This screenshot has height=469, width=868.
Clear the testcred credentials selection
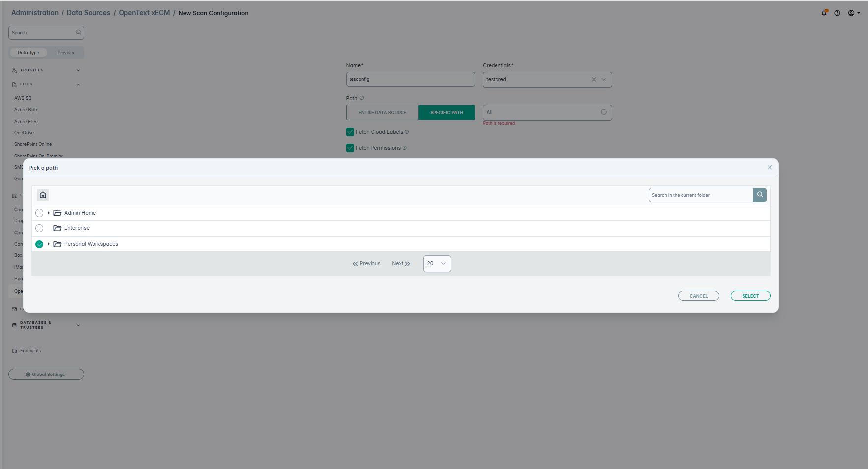click(x=594, y=80)
